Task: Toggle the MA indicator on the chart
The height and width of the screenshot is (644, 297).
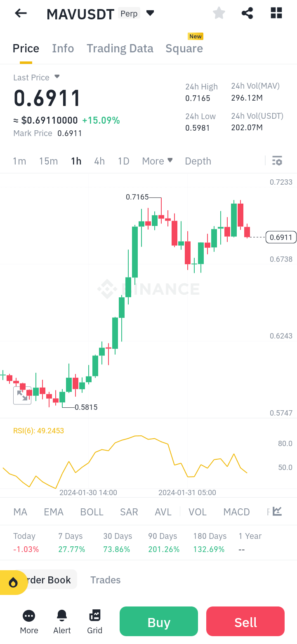Action: tap(20, 511)
